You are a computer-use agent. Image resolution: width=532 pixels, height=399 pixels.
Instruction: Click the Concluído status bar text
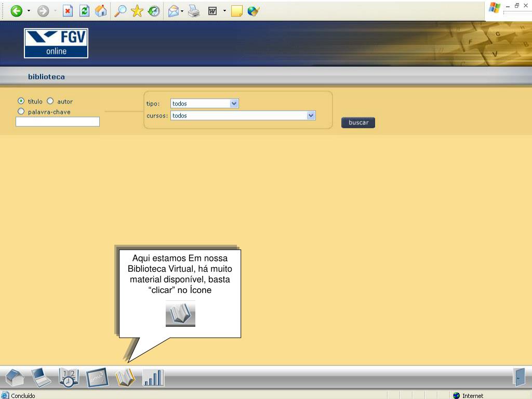[23, 395]
